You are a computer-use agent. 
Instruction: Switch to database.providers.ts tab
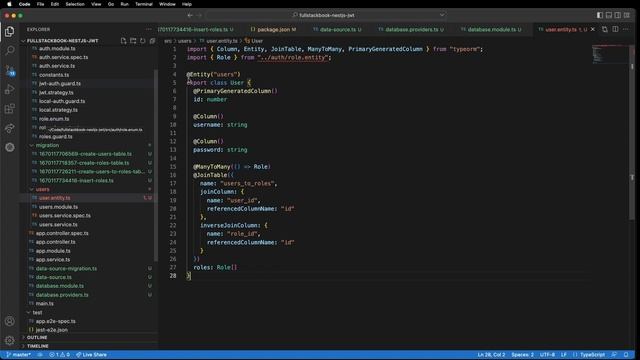point(411,29)
